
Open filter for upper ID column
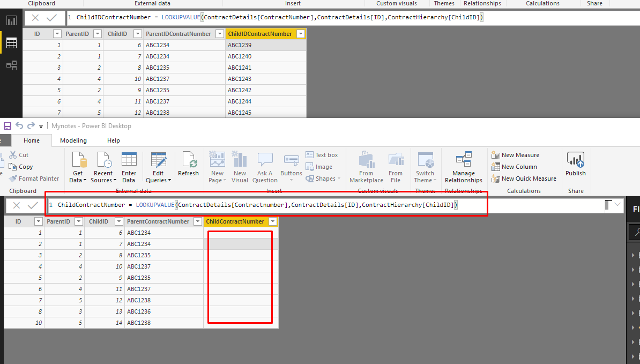(57, 34)
